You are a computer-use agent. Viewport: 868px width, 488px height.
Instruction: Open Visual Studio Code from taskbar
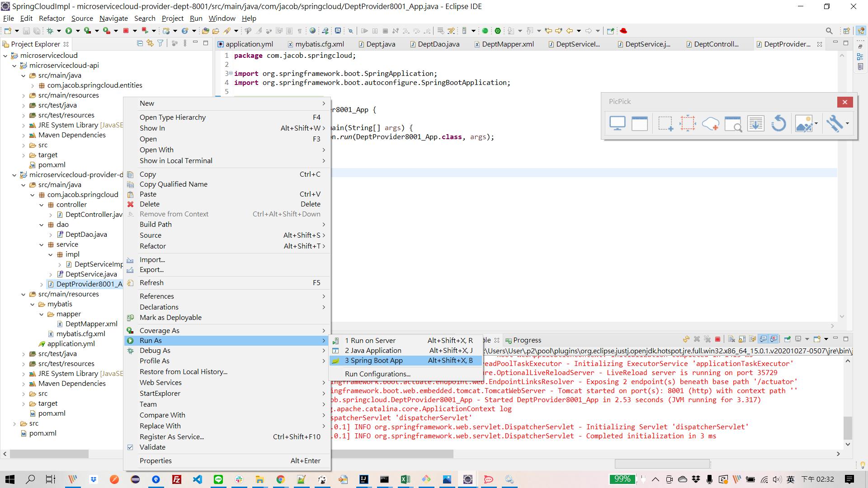click(198, 479)
